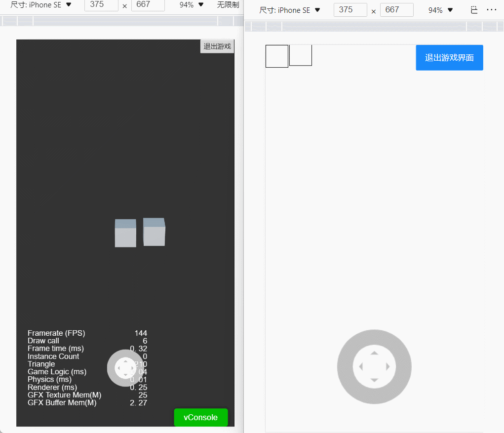This screenshot has width=504, height=433.
Task: Tap left arrow on large joystick
Action: coord(361,366)
